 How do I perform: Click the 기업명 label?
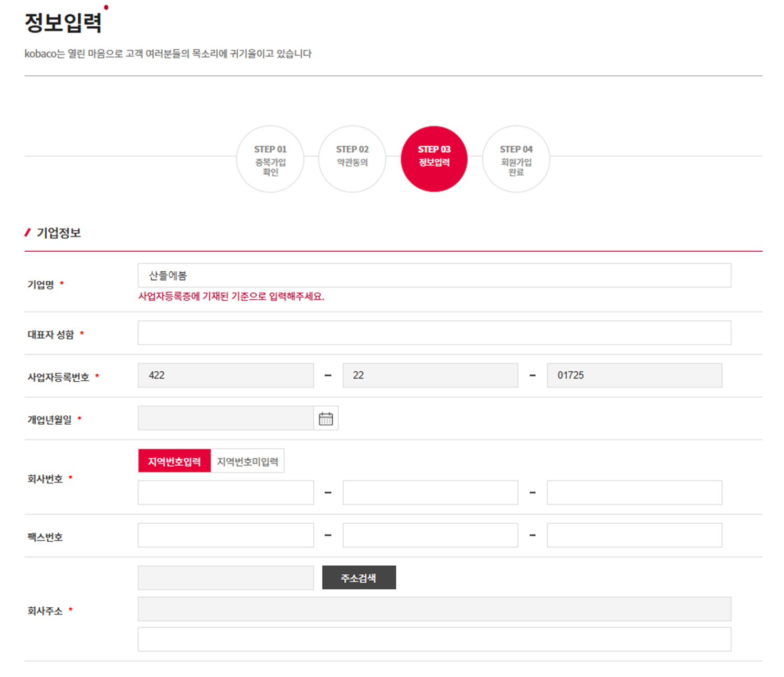pos(40,285)
